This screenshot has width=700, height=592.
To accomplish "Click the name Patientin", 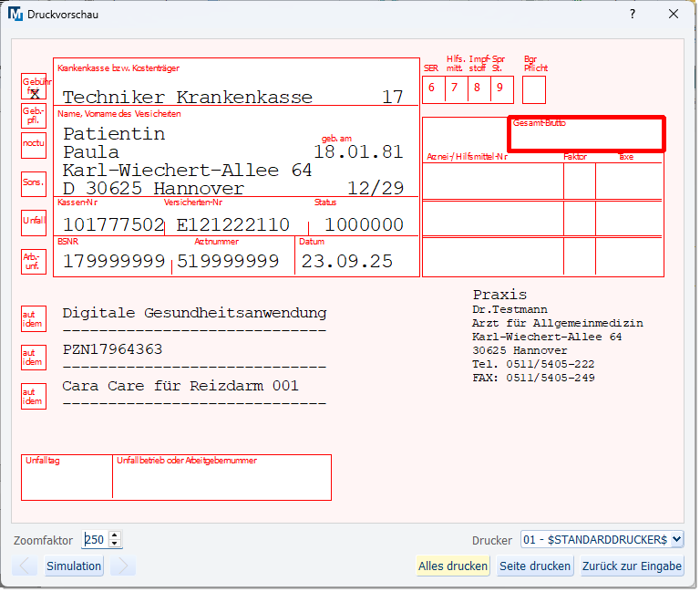I will tap(114, 133).
